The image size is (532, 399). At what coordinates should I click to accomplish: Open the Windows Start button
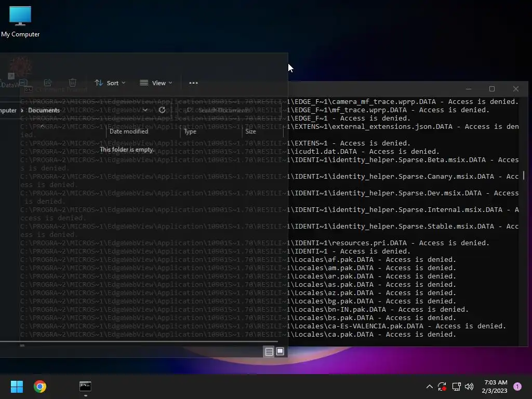(17, 387)
